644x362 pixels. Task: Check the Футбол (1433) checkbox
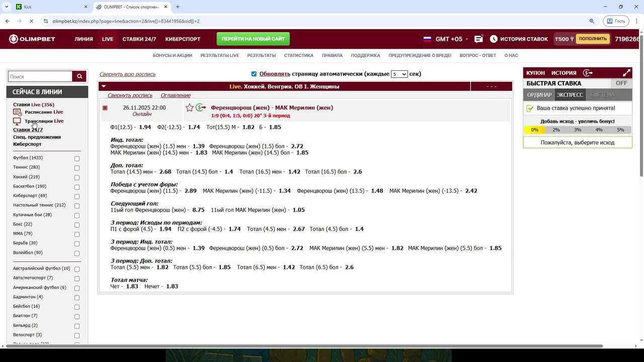77,158
